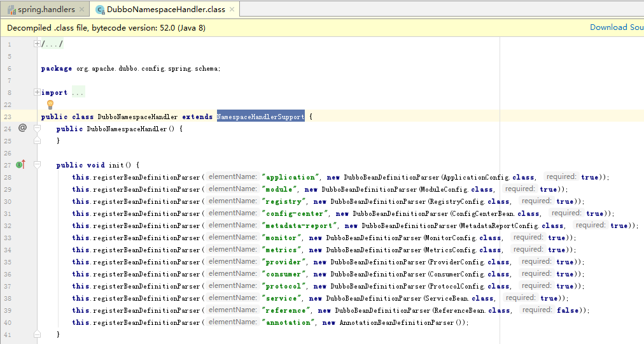Open the yellow lightbulb quick-fix icon
Screen dimensions: 644x344
50,104
